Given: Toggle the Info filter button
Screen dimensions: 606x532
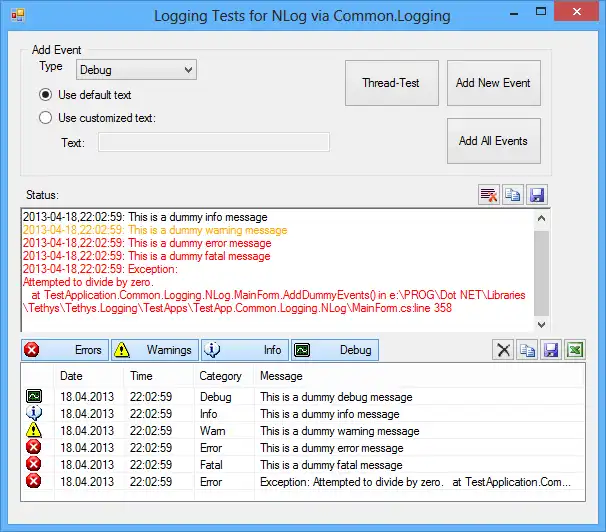Looking at the screenshot, I should point(245,350).
